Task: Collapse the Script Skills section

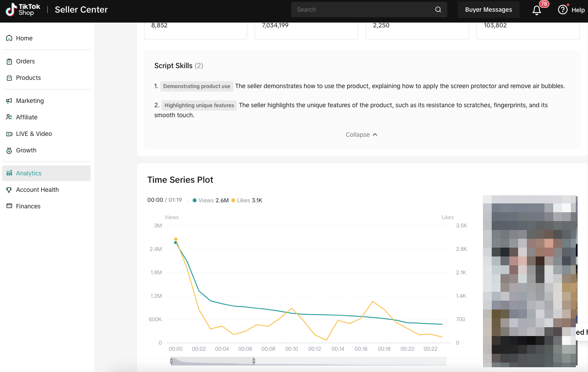Action: [361, 135]
